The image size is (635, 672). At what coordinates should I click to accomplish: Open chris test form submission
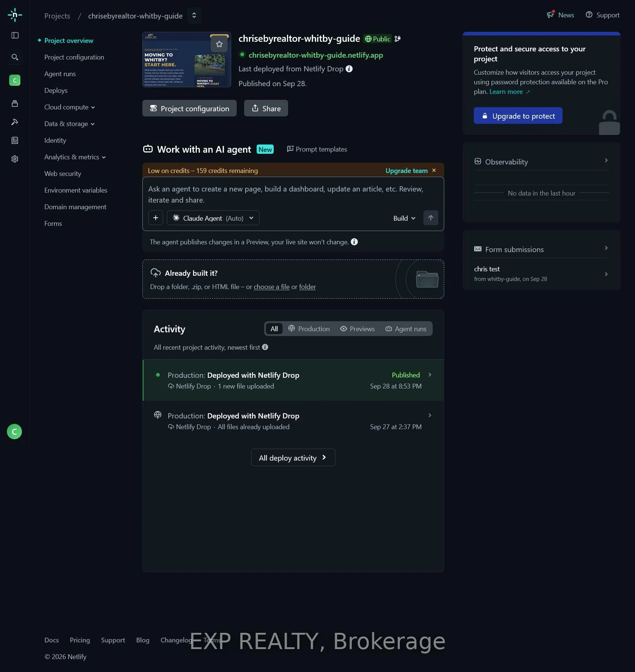point(541,274)
